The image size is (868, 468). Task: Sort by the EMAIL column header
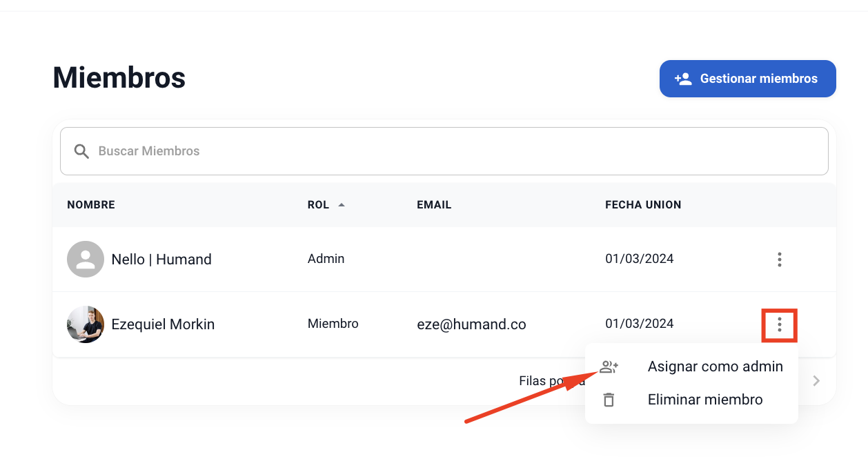pos(434,205)
